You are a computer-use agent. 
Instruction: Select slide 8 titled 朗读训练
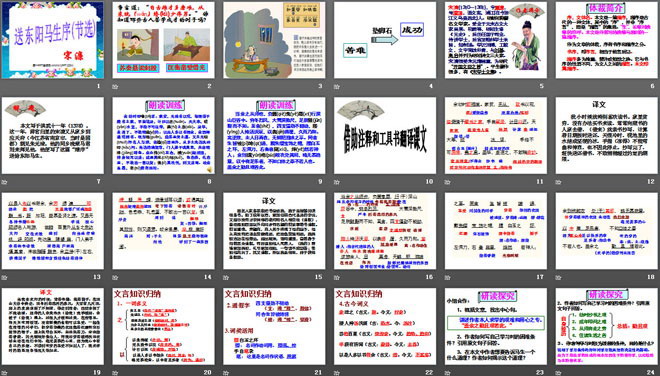(163, 136)
